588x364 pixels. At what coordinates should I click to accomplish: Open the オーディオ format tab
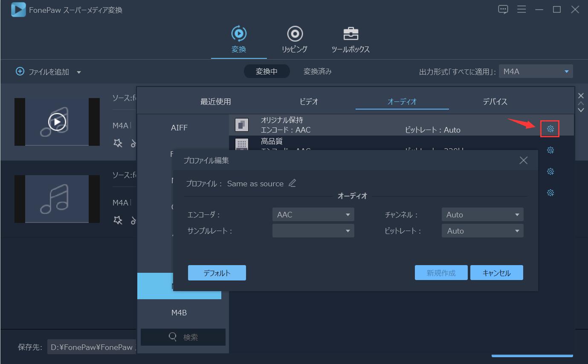coord(402,101)
